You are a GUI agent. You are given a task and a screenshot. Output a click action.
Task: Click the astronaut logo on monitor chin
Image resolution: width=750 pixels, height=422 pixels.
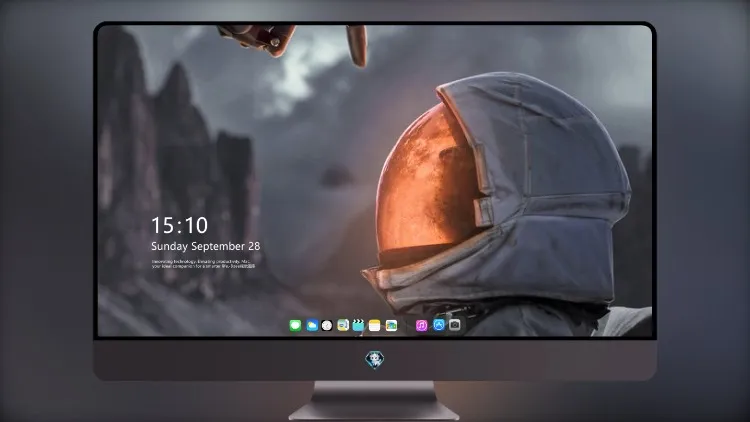coord(375,360)
